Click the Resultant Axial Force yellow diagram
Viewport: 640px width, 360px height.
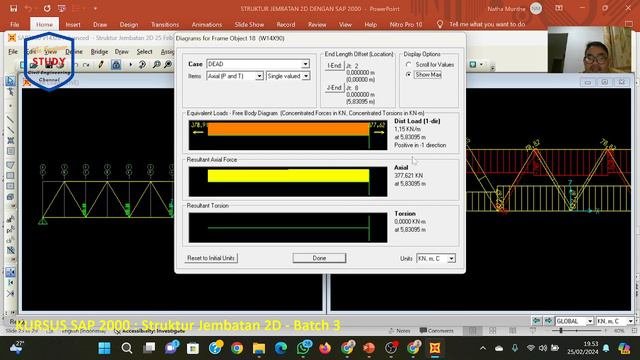pos(288,176)
